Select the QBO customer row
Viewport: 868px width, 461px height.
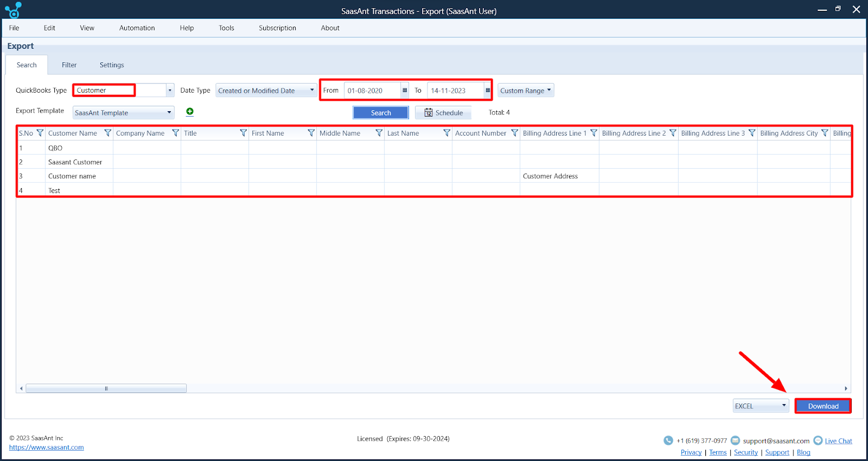[x=434, y=148]
